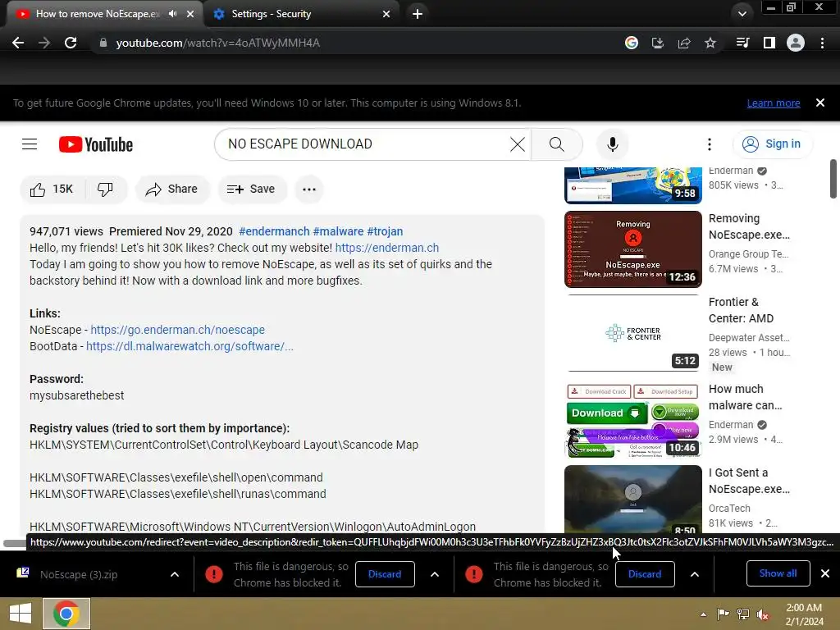Open the tab search dropdown arrow
Screen dimensions: 840x630
point(742,14)
